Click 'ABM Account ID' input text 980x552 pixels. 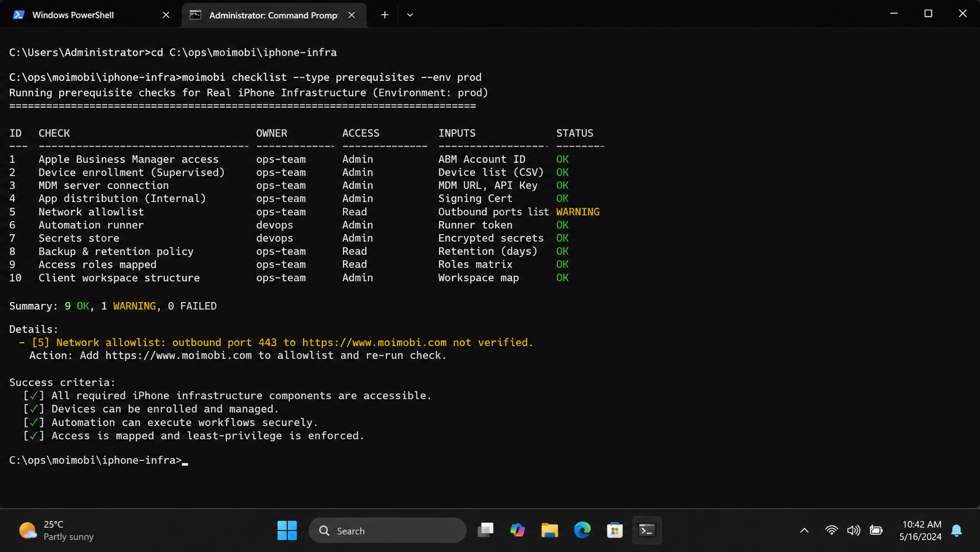coord(482,159)
